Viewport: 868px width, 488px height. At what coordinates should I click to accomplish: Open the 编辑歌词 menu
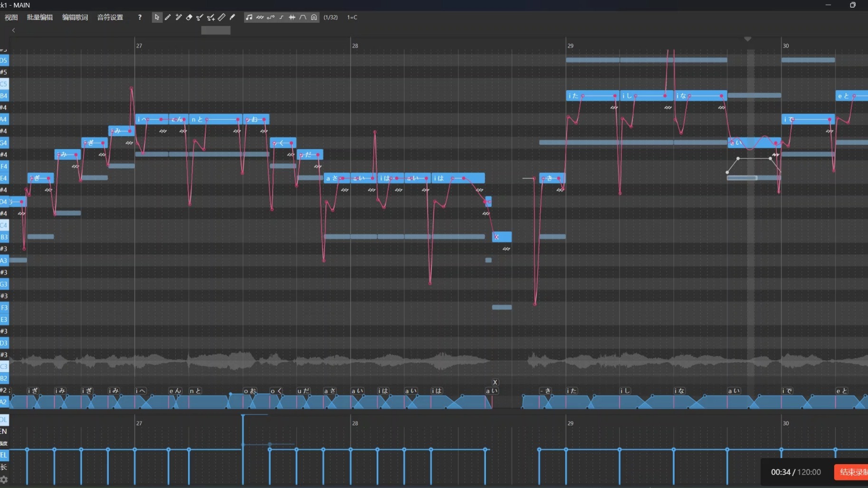(x=75, y=17)
